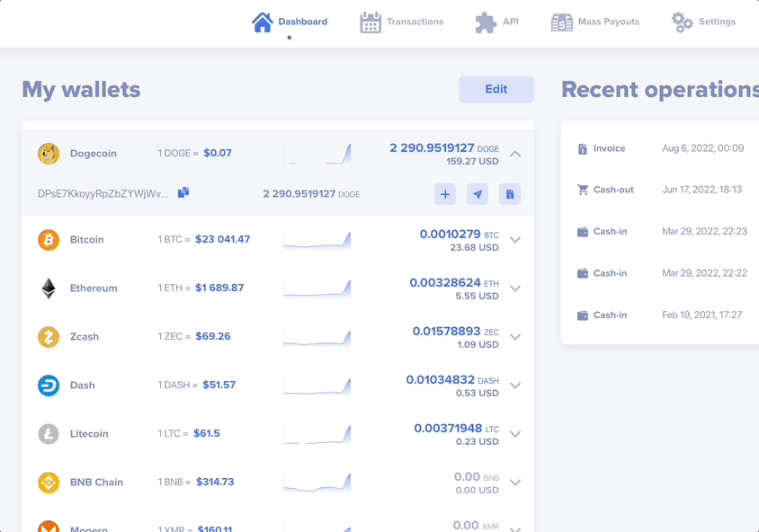Expand the Ethereum wallet row
The image size is (759, 532).
pyautogui.click(x=515, y=288)
